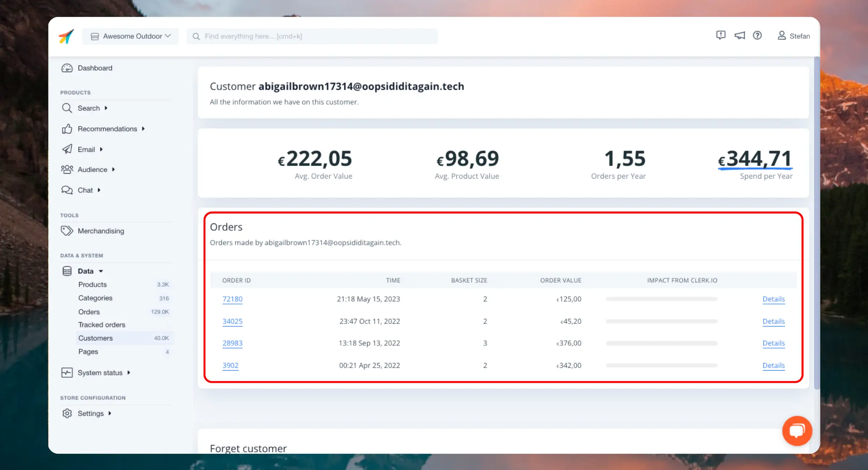Click the Recommendations thumbs-up icon
The width and height of the screenshot is (868, 470).
click(x=67, y=129)
